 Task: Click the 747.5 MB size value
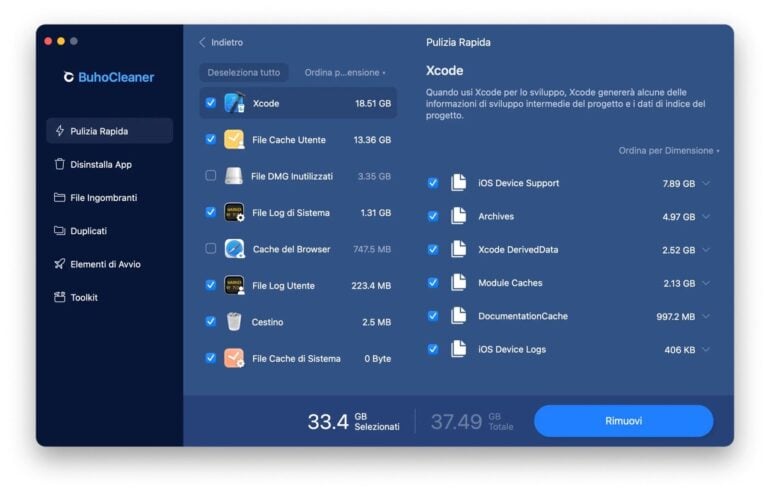372,249
